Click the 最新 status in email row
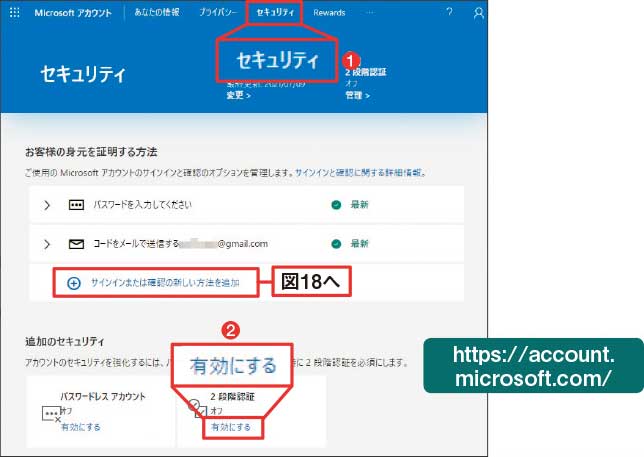The height and width of the screenshot is (457, 644). tap(359, 244)
